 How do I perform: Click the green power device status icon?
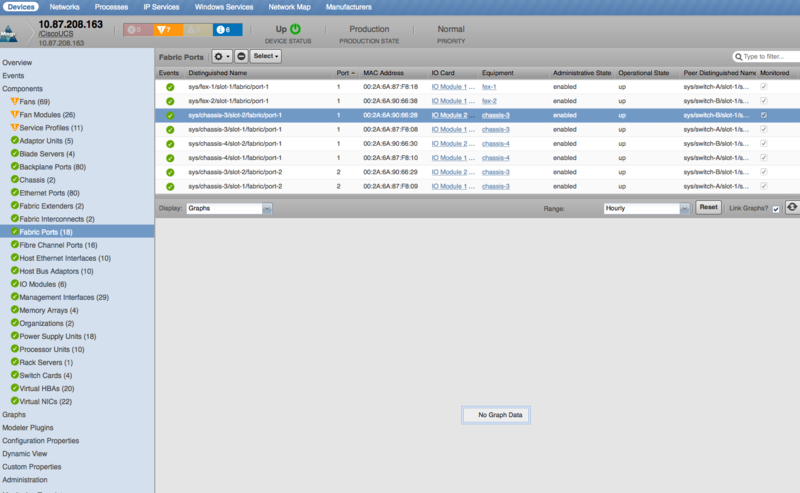click(295, 29)
